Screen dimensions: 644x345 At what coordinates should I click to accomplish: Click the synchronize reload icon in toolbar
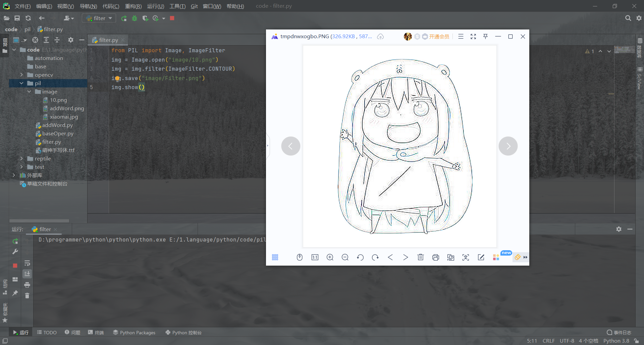tap(28, 18)
